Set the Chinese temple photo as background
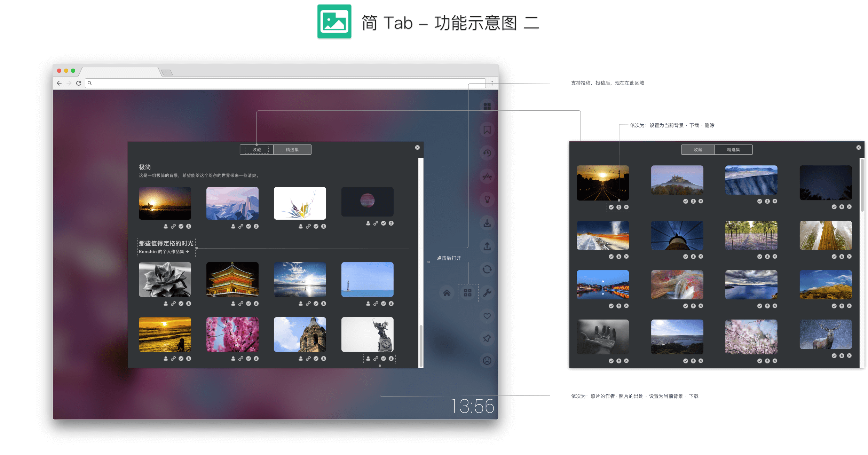 pos(248,304)
